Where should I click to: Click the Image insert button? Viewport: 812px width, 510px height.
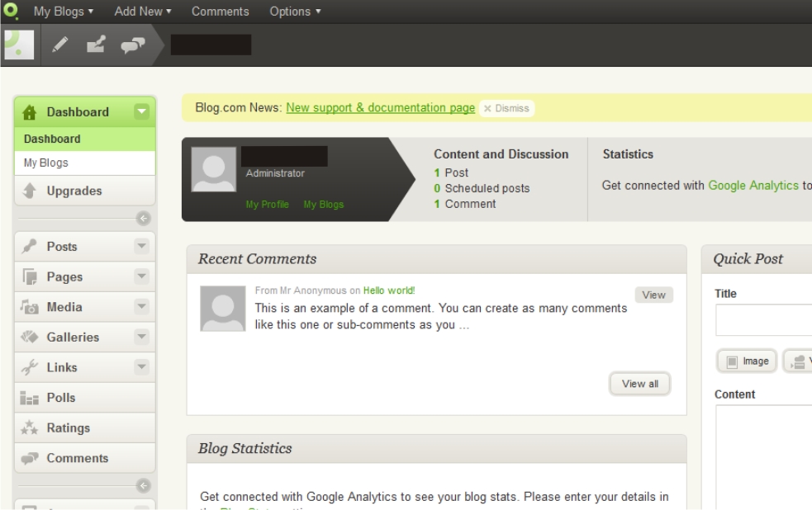pos(748,361)
